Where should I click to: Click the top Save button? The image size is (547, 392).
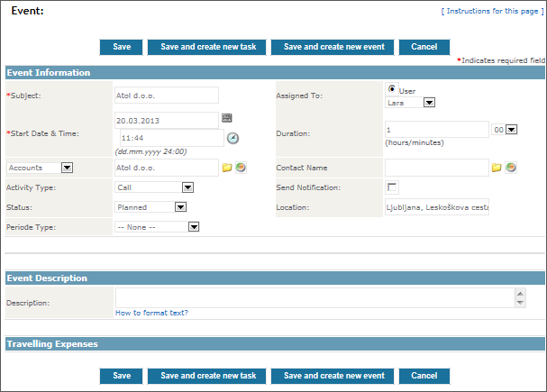122,48
